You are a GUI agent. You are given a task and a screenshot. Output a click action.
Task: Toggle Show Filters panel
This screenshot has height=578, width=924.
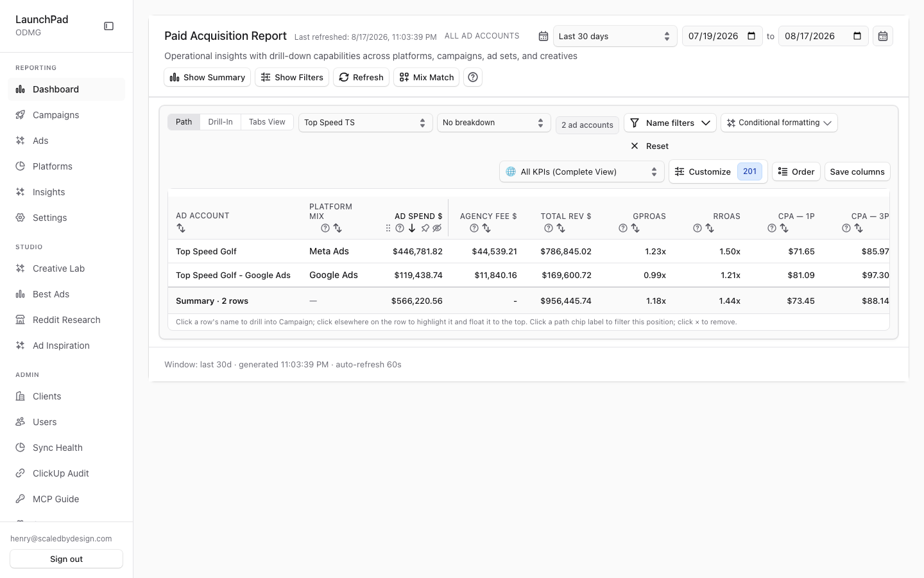click(x=292, y=77)
